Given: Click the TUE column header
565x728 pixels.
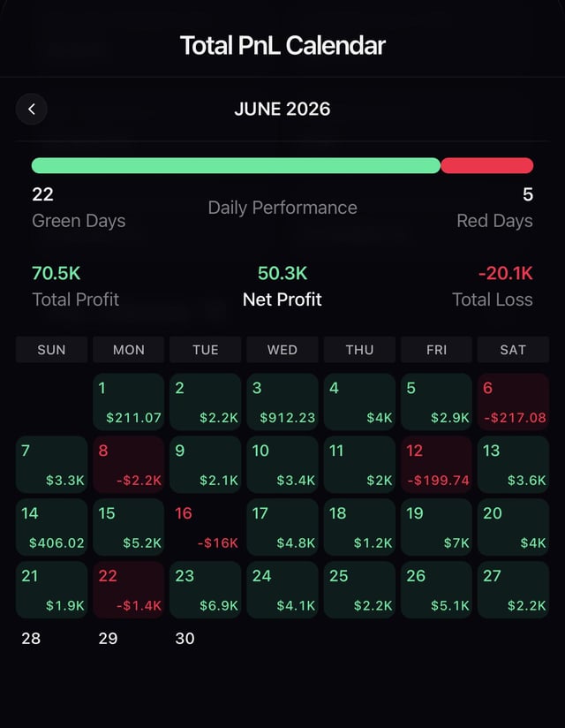Looking at the screenshot, I should 206,350.
